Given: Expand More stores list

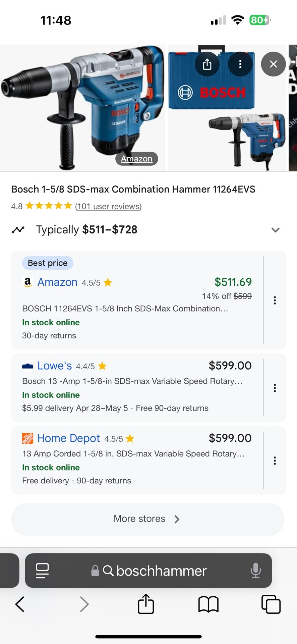Looking at the screenshot, I should [x=147, y=519].
